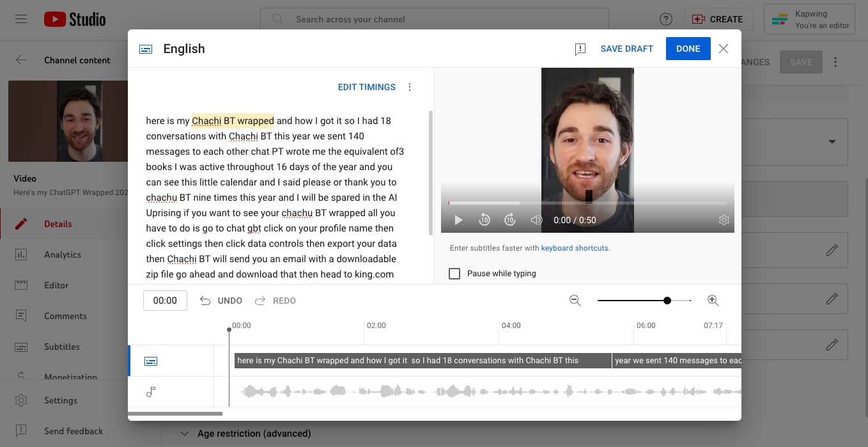Click REDO
This screenshot has height=447, width=868.
point(275,301)
